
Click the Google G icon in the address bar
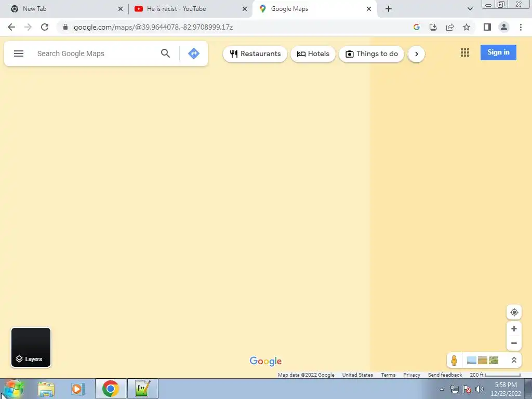point(416,27)
